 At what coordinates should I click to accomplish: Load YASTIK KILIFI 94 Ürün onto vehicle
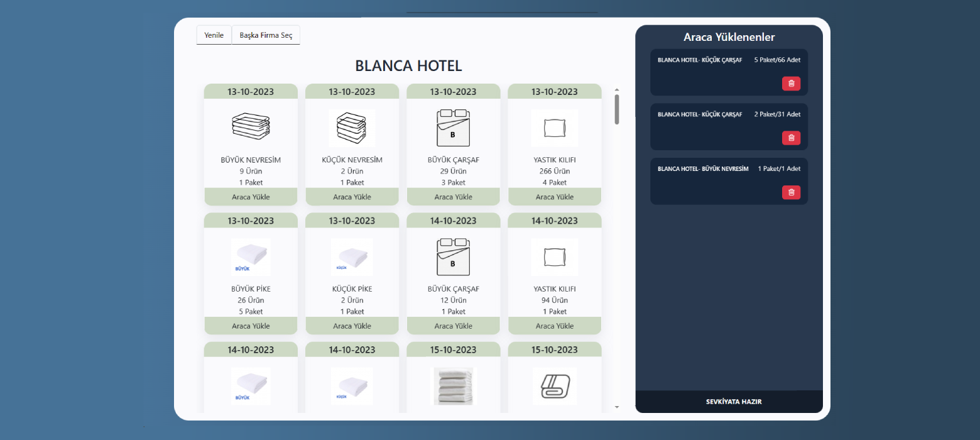pyautogui.click(x=555, y=326)
